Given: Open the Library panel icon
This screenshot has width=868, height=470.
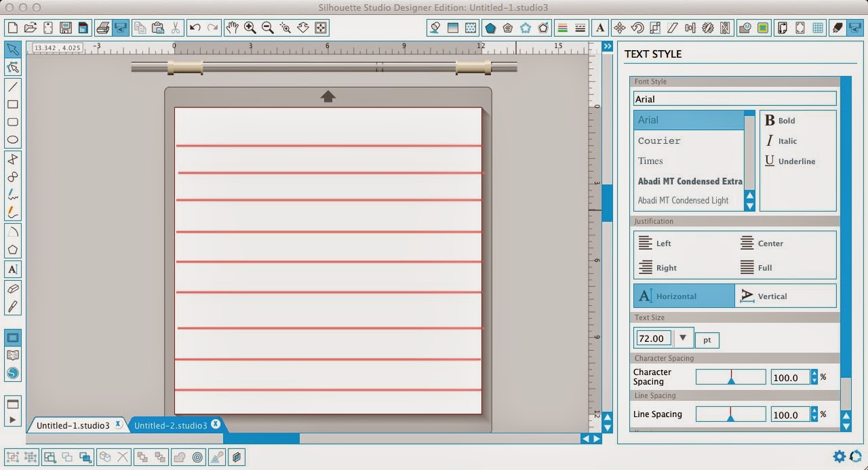Looking at the screenshot, I should (x=14, y=354).
